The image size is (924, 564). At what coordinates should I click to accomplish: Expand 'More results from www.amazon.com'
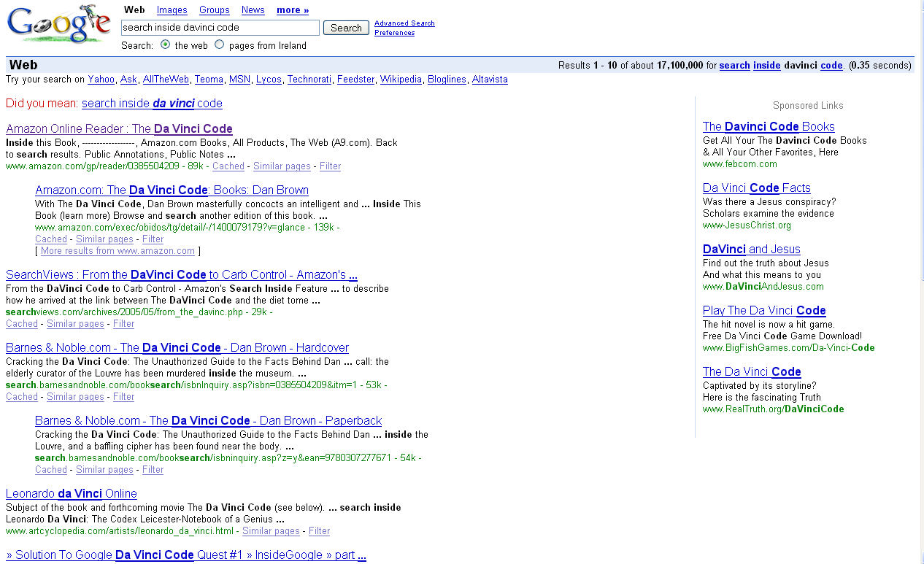(x=118, y=251)
